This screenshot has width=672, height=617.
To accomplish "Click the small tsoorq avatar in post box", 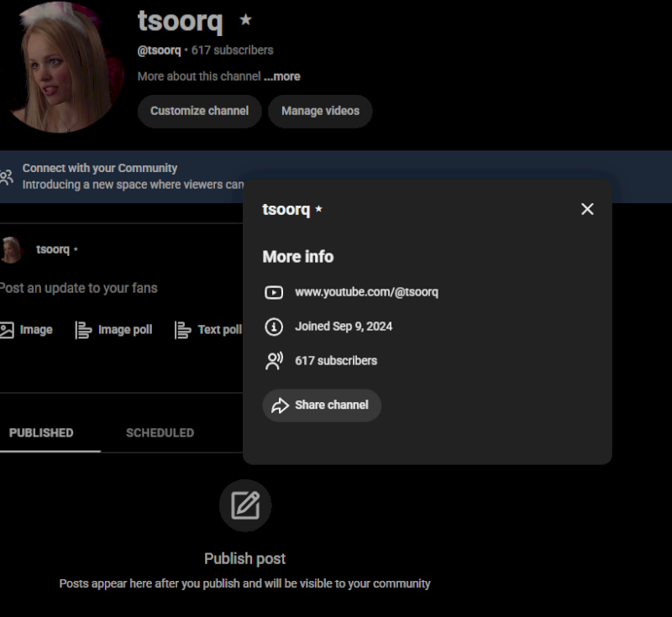I will tap(12, 249).
